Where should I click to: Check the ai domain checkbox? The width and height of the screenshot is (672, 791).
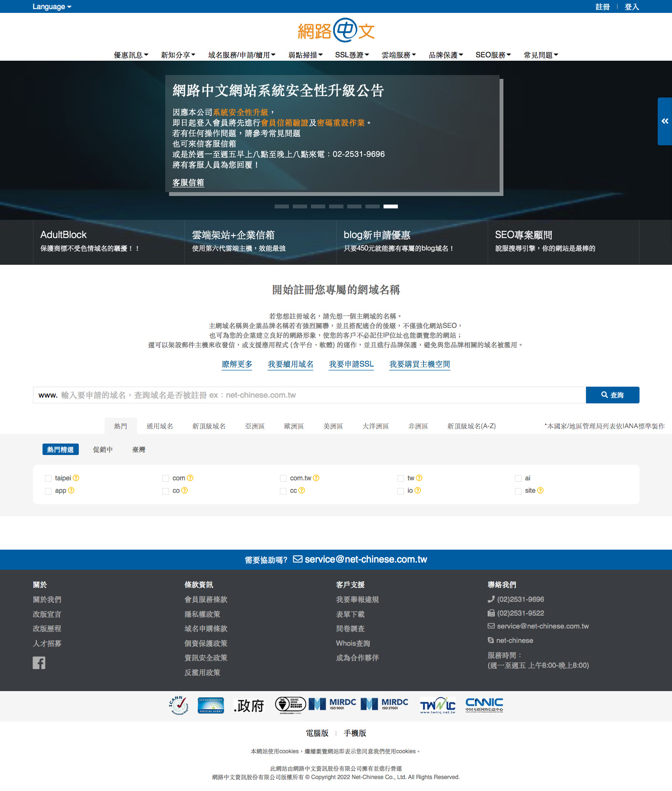click(x=518, y=478)
